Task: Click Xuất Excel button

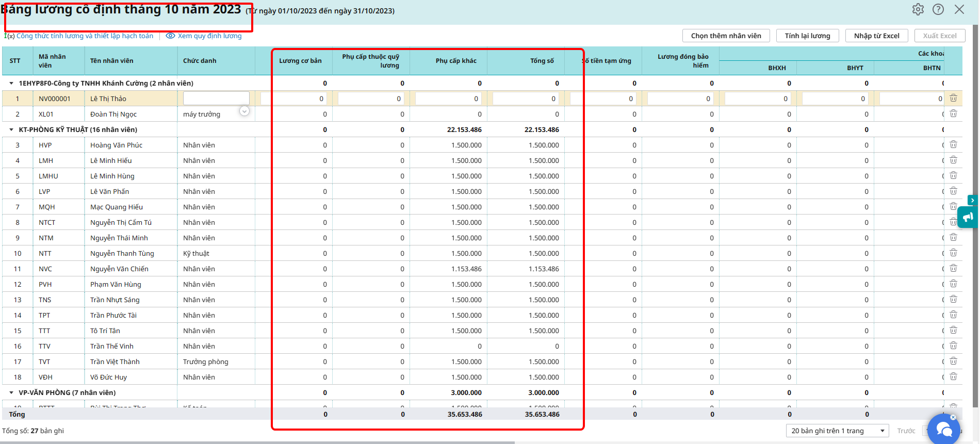Action: [x=940, y=36]
